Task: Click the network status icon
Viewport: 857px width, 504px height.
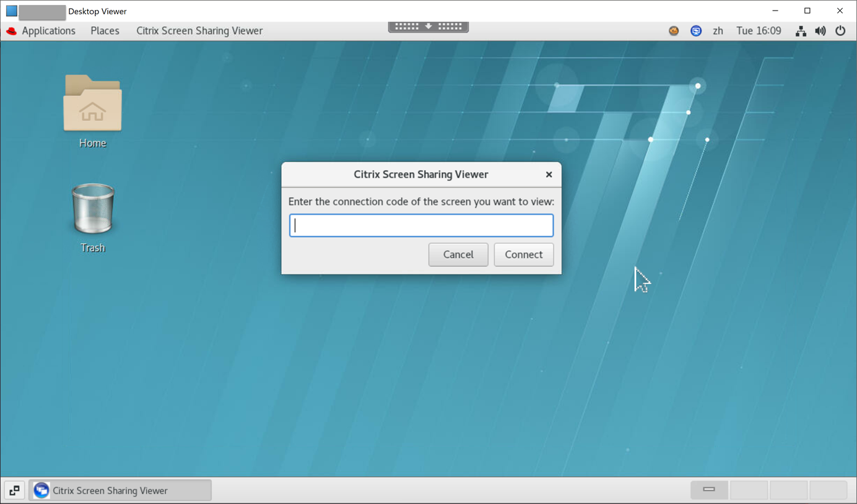Action: point(801,31)
